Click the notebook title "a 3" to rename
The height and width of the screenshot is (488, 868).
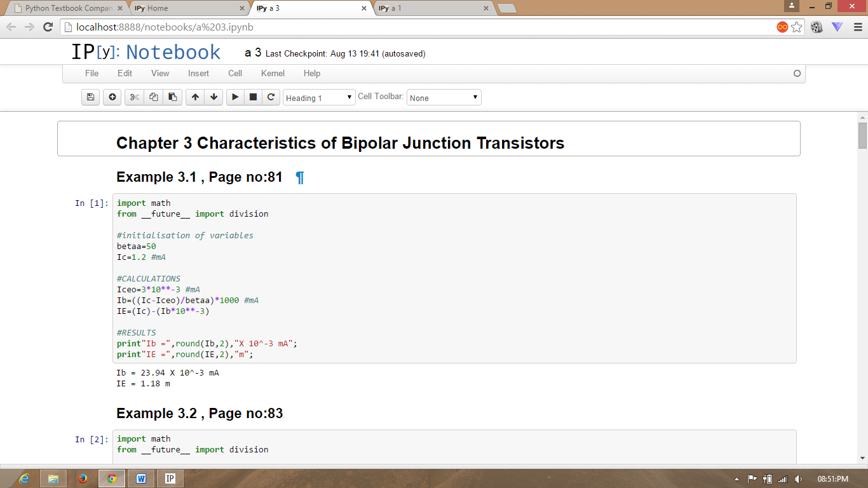tap(253, 53)
